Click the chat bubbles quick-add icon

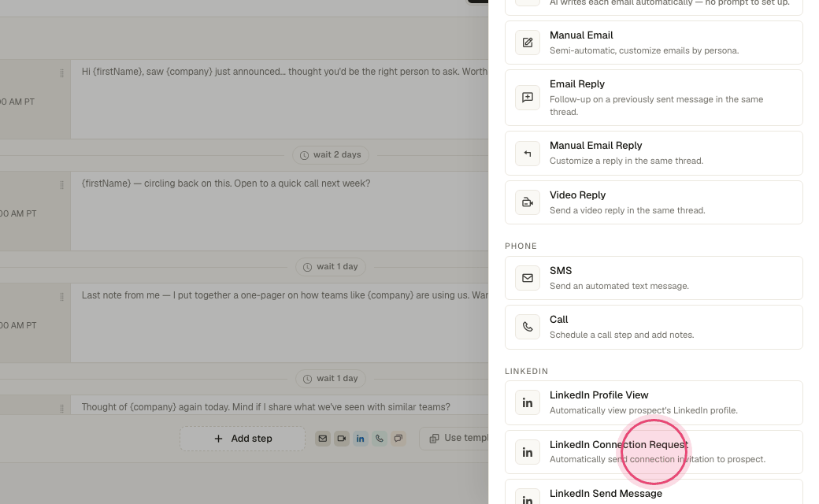coord(398,439)
